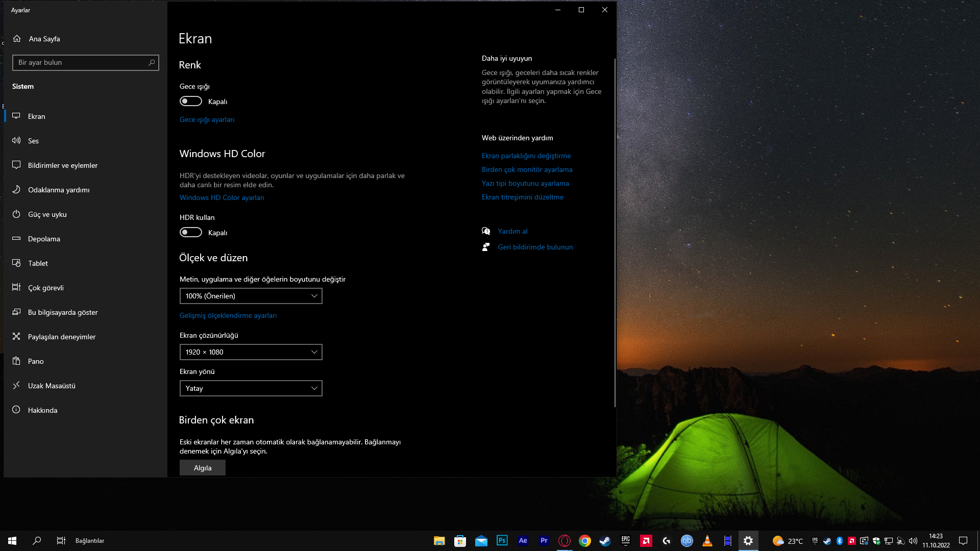Image resolution: width=980 pixels, height=551 pixels.
Task: Click the Algıla button
Action: coord(203,468)
